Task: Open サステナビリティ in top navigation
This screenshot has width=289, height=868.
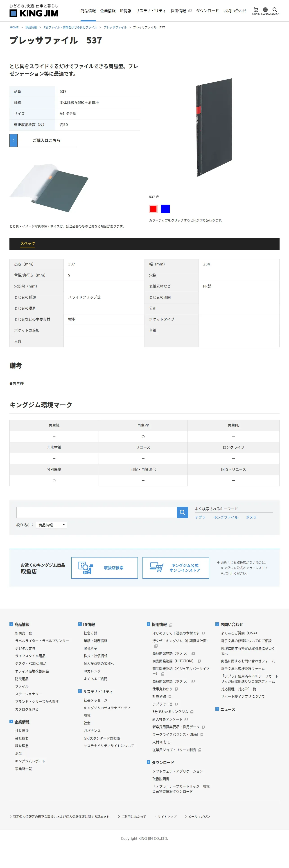Action: tap(151, 11)
